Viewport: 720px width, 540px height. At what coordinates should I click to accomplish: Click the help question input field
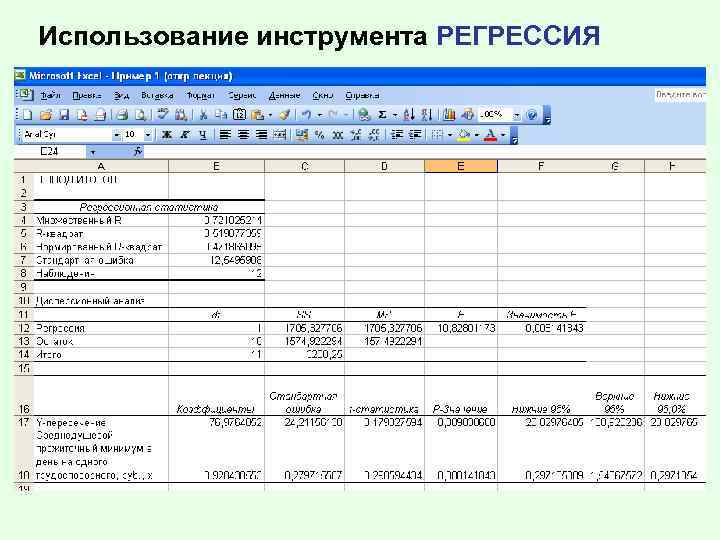(x=680, y=95)
